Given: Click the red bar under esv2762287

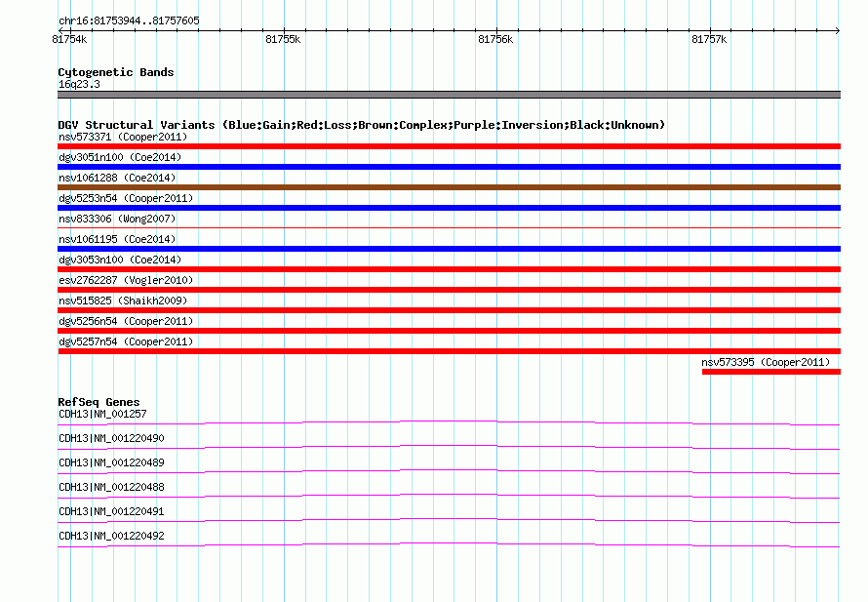Looking at the screenshot, I should 449,290.
